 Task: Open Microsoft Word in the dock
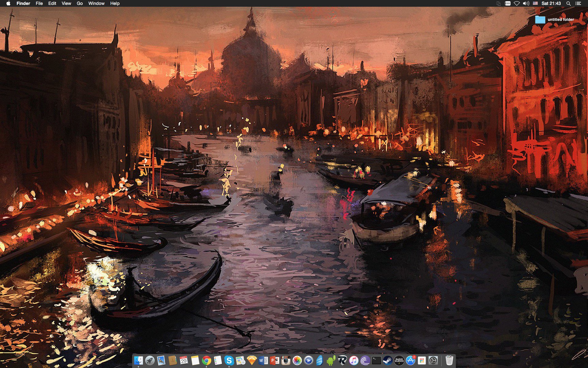point(263,361)
